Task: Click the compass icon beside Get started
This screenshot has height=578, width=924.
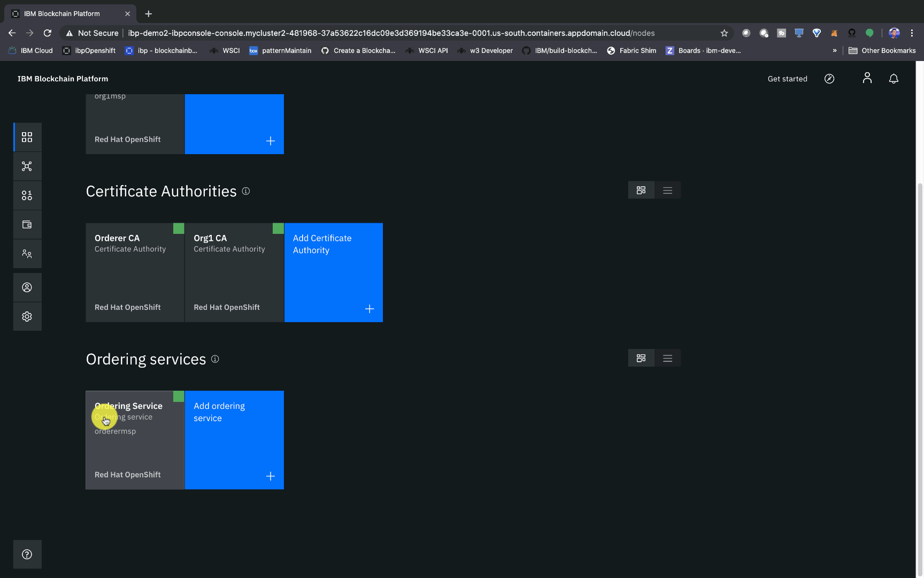Action: click(x=829, y=79)
